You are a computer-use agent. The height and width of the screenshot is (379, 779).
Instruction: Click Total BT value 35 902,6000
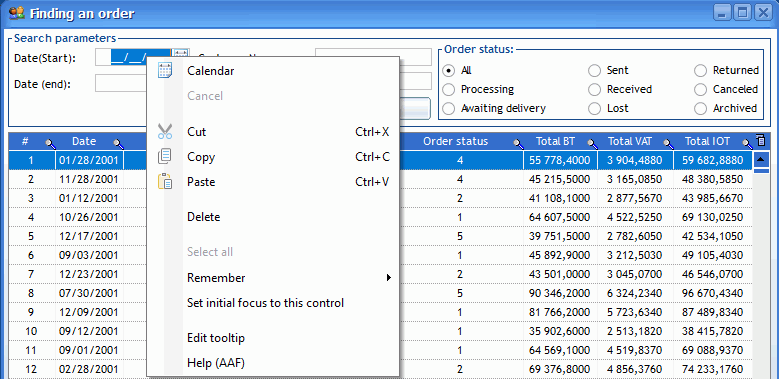click(x=560, y=331)
